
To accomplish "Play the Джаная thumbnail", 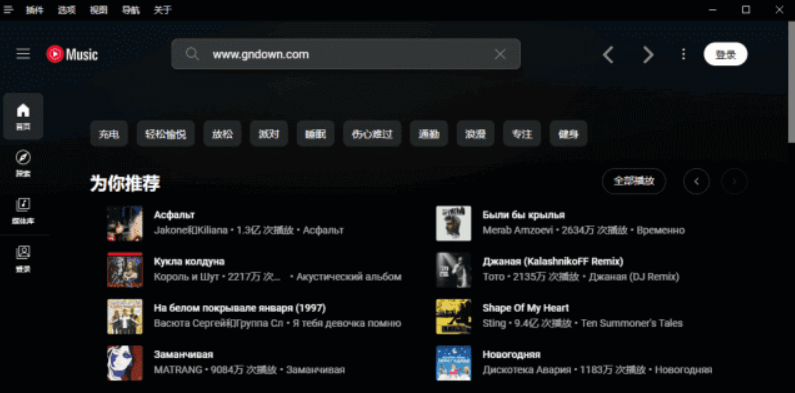I will (454, 270).
